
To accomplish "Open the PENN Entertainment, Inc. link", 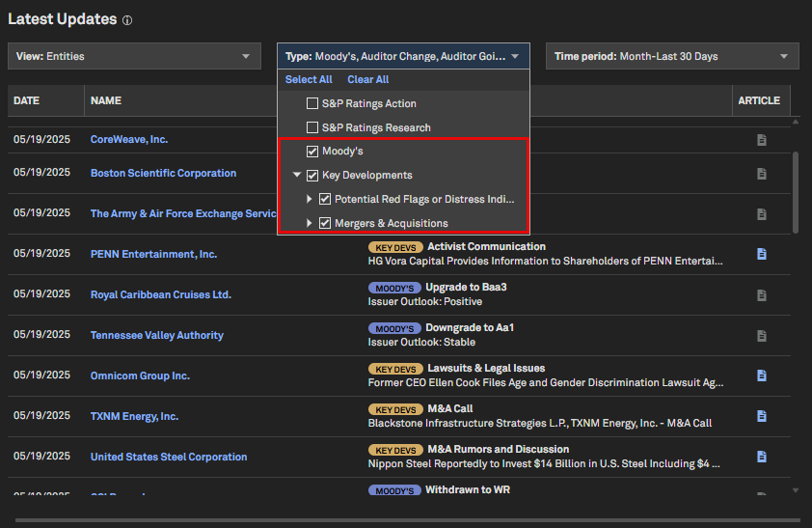I will [x=153, y=255].
